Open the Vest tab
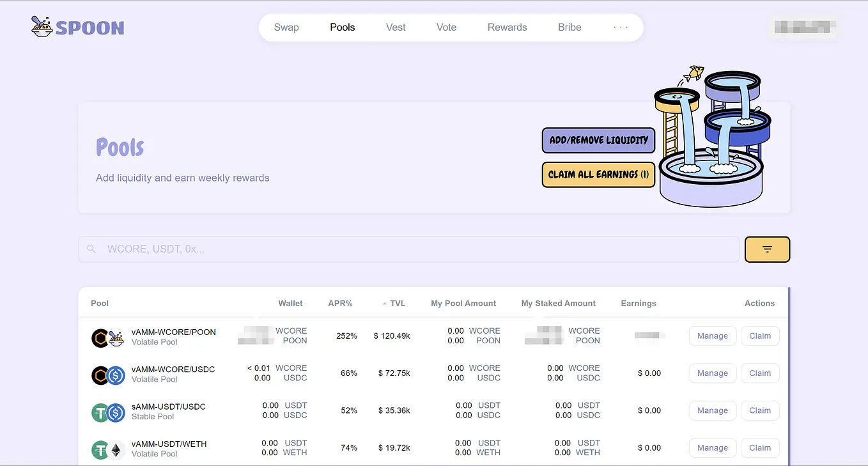This screenshot has width=868, height=466. 396,27
